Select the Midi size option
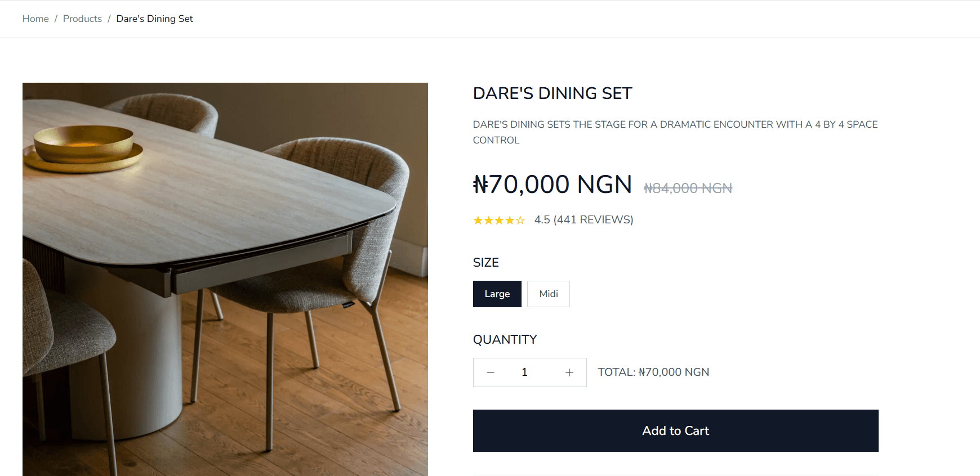980x476 pixels. pos(548,294)
